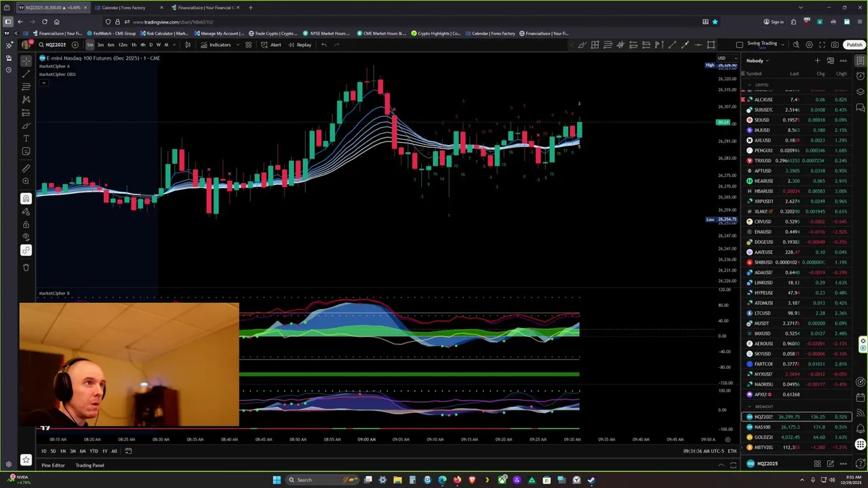Image resolution: width=868 pixels, height=488 pixels.
Task: Click the Alert button
Action: (271, 45)
